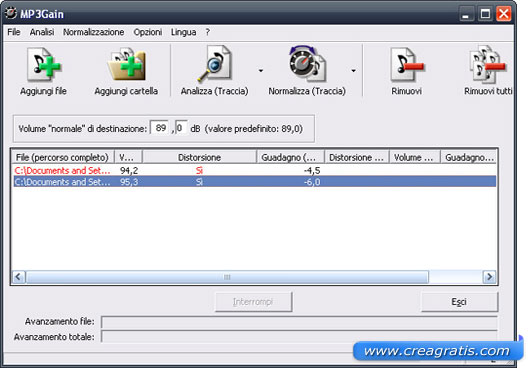
Task: Click the narrow V… column header
Action: [128, 157]
